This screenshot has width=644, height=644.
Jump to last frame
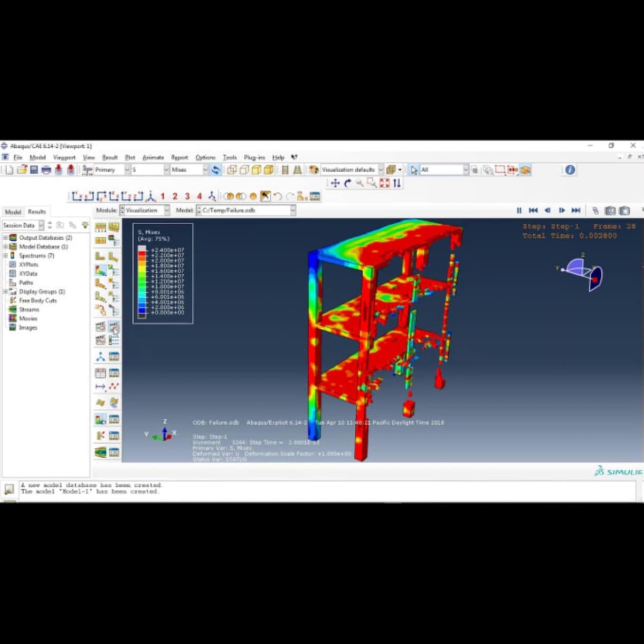tap(576, 211)
